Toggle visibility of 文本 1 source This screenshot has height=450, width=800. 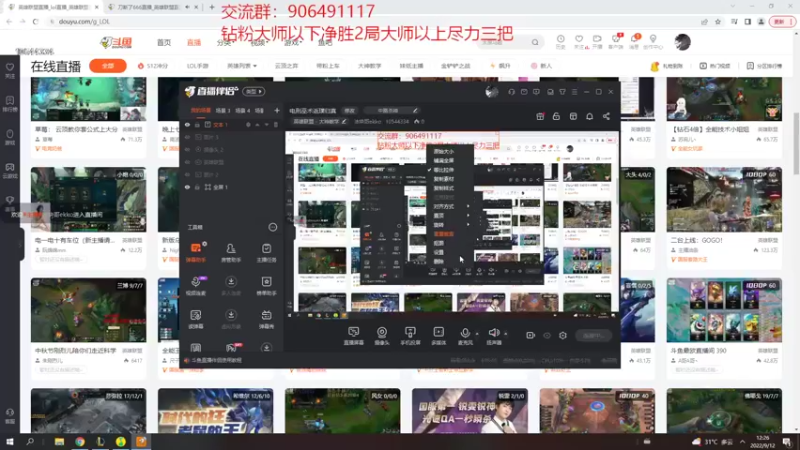[187, 124]
